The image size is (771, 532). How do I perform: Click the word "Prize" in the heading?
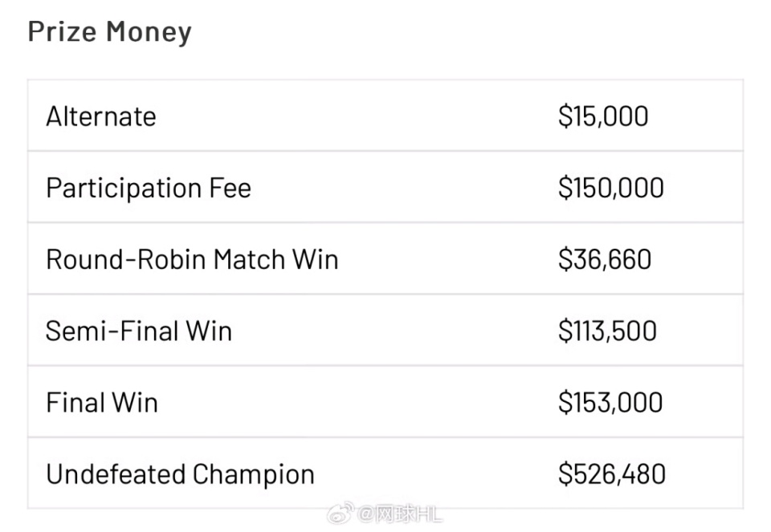pyautogui.click(x=61, y=31)
